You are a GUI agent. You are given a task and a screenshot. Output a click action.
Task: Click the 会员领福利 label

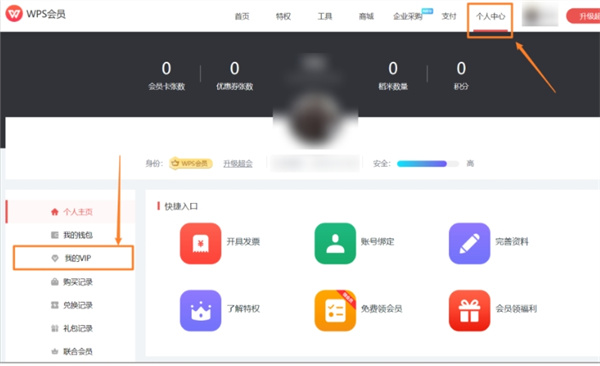pos(516,309)
